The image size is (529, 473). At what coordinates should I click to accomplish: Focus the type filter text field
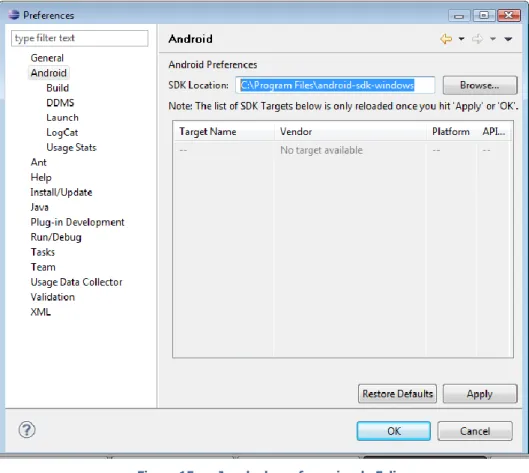80,38
